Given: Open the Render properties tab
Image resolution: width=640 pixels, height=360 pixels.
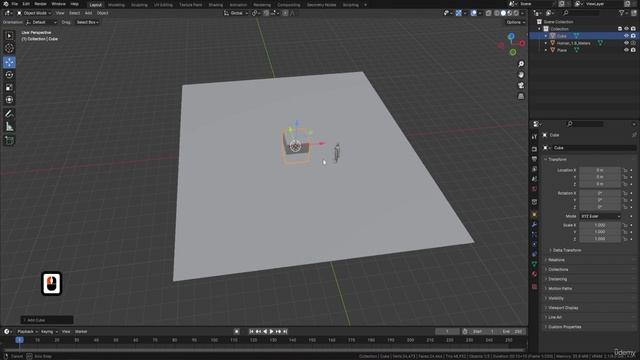Looking at the screenshot, I should (x=534, y=149).
